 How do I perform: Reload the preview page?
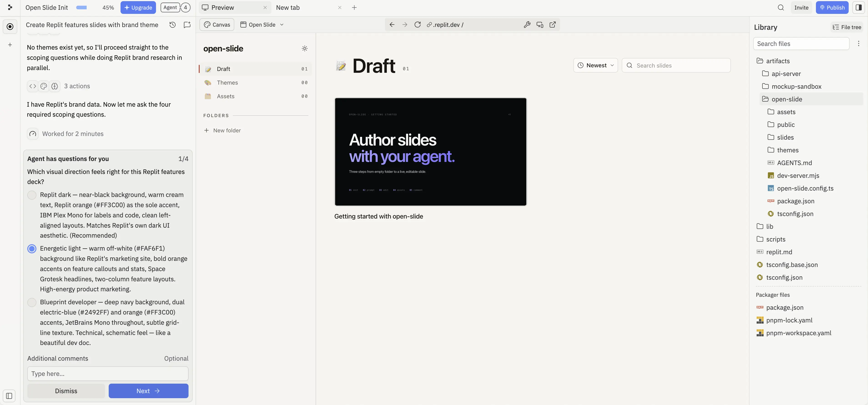[418, 25]
